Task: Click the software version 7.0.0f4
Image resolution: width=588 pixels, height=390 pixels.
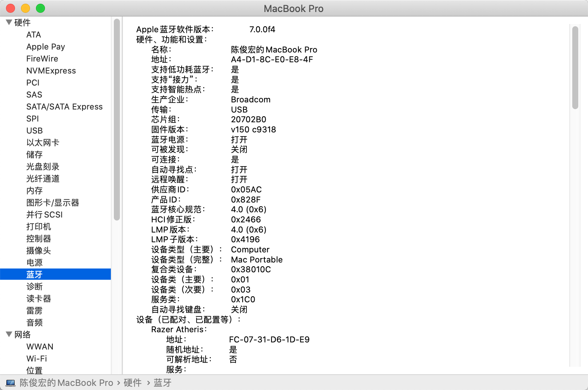Action: pyautogui.click(x=262, y=30)
